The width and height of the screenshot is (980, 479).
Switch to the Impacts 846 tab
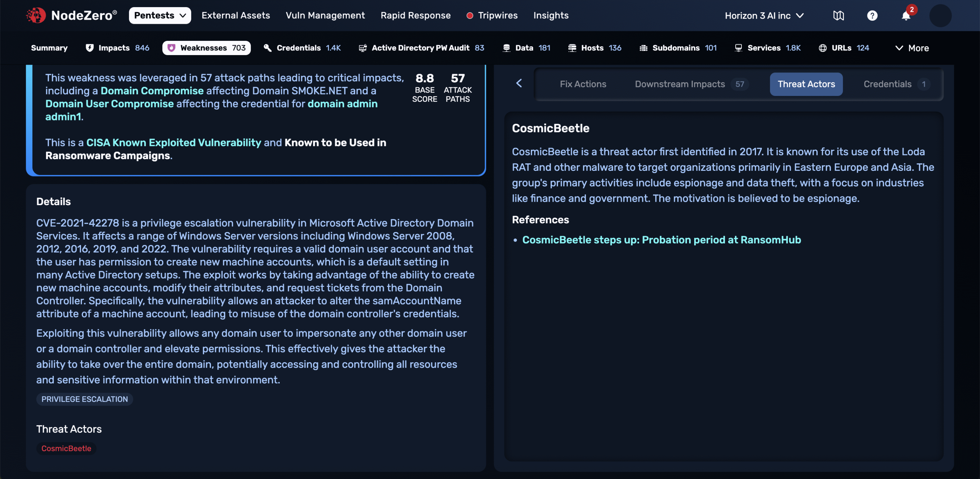pos(117,48)
